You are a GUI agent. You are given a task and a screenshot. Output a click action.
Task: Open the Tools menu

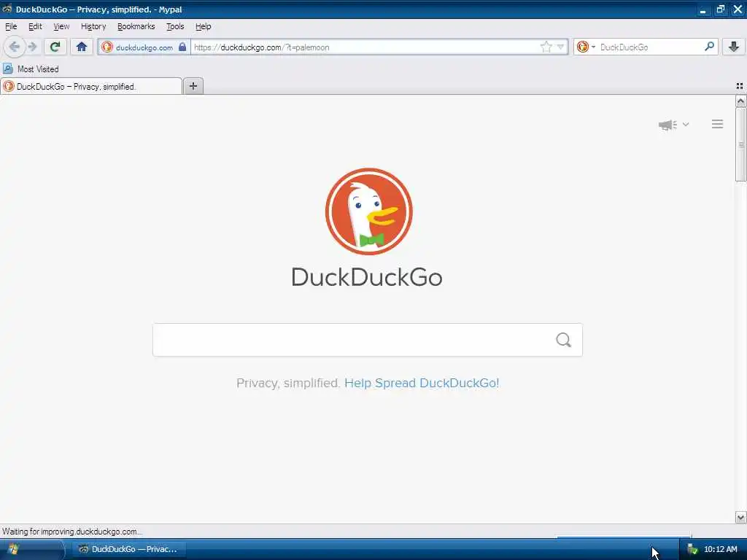[x=175, y=27]
